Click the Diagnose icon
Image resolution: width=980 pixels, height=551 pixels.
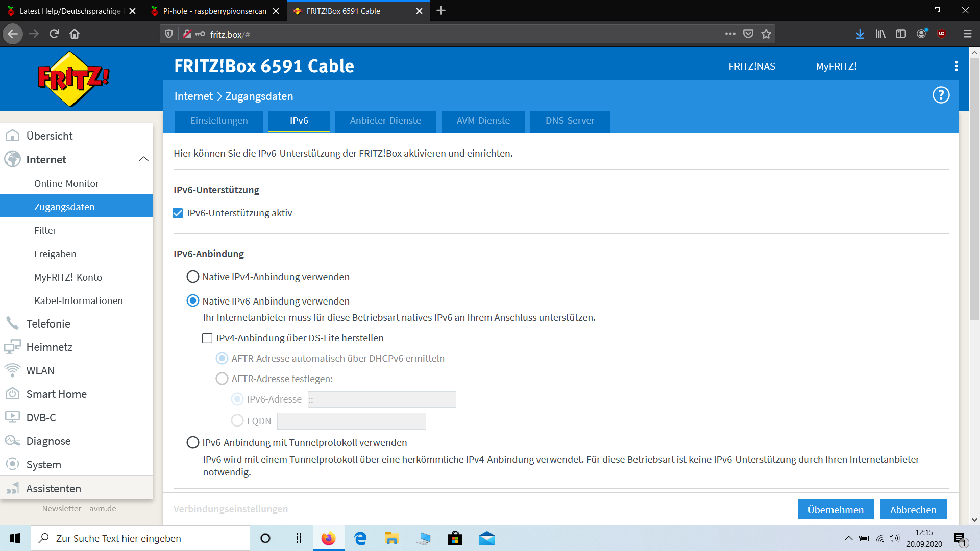(12, 441)
